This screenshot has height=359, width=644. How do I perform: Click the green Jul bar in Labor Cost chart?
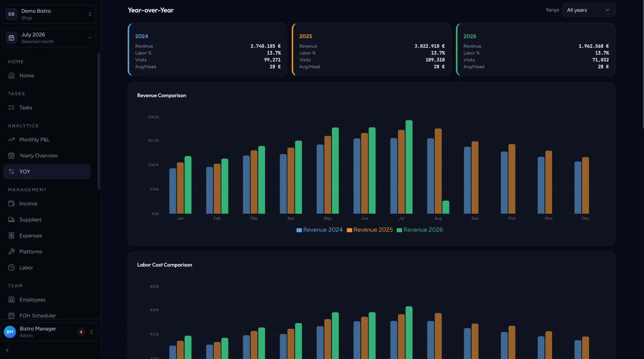click(409, 332)
